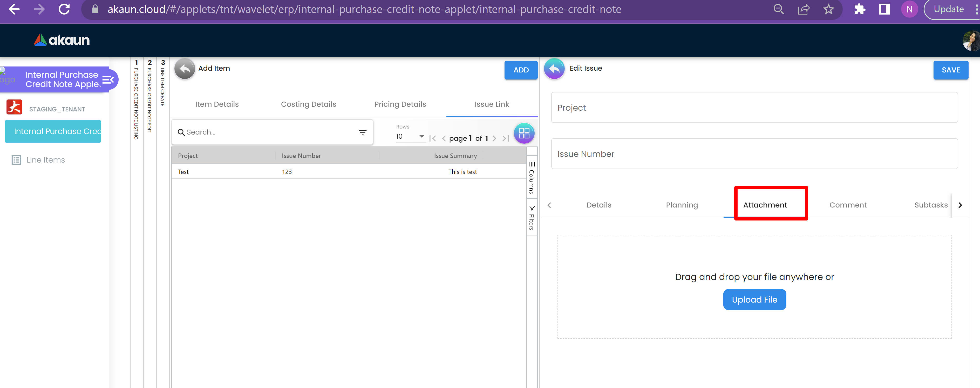Open the Filters side panel
The image size is (980, 388).
coord(532,217)
